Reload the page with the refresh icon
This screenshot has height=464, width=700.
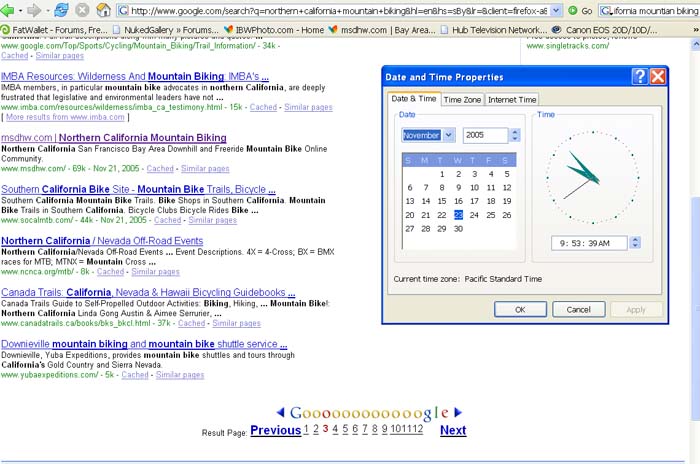[x=61, y=10]
